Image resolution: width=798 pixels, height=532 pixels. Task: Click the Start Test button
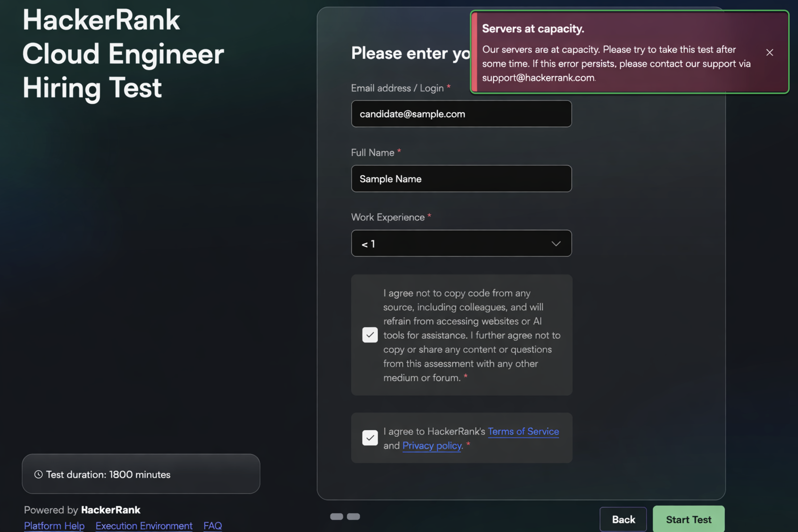(x=689, y=520)
